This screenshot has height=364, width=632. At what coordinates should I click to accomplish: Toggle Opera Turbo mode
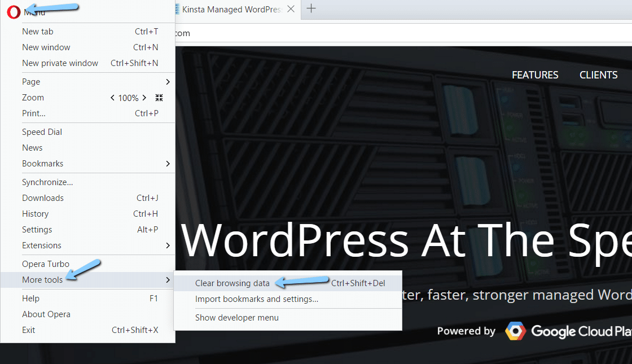46,264
